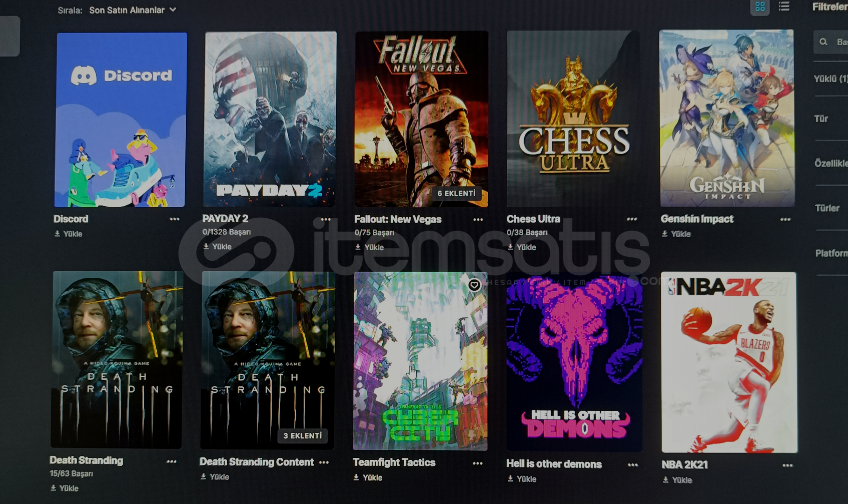
Task: Switch to grid view layout
Action: 760,7
